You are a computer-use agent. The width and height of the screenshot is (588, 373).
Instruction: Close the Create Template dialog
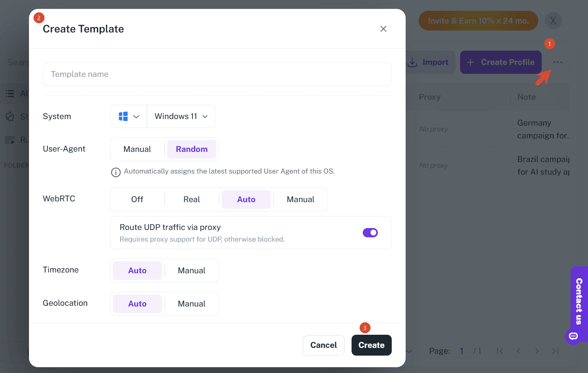point(383,29)
